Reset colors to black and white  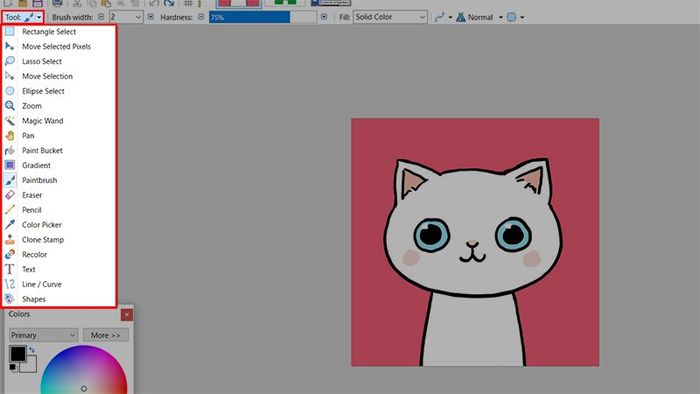point(12,367)
